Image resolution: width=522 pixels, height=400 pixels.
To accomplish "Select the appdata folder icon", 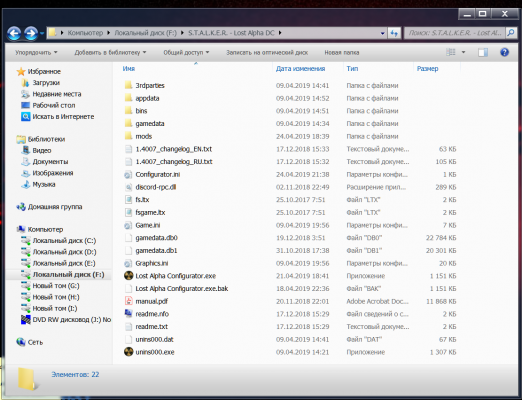I will click(x=128, y=98).
